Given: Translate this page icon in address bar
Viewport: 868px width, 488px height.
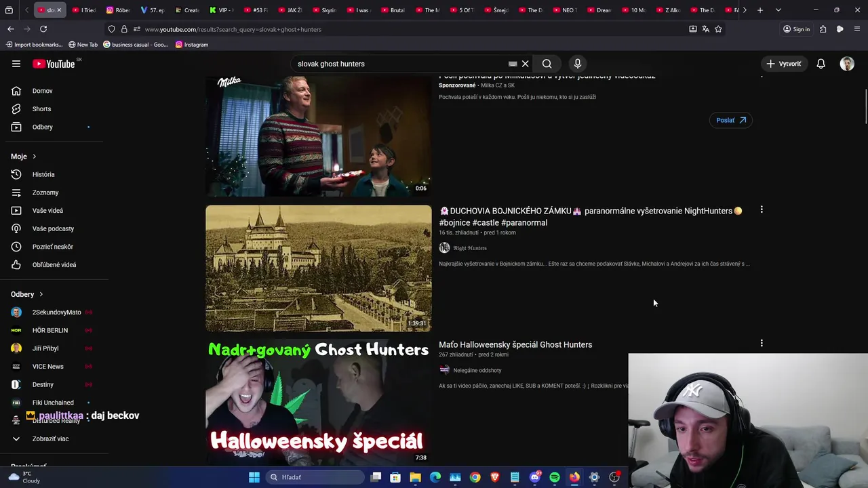Looking at the screenshot, I should coord(705,29).
